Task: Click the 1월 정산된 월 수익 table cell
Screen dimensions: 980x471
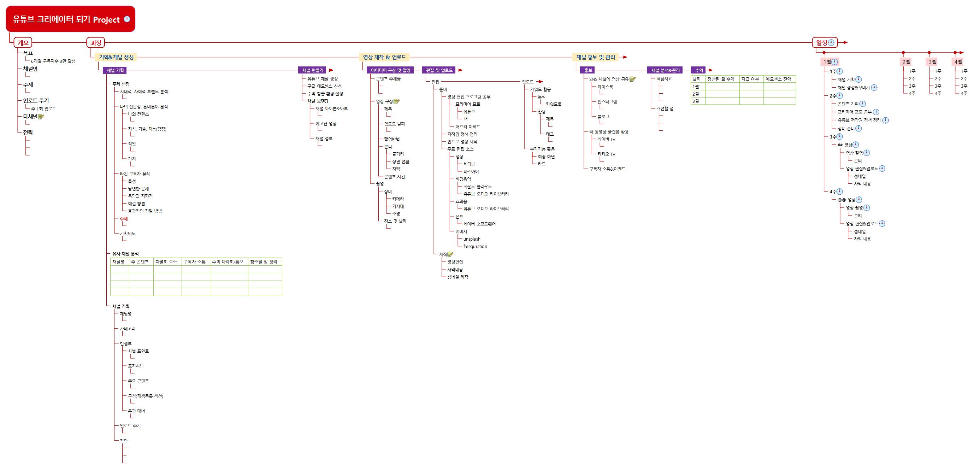Action: point(722,87)
